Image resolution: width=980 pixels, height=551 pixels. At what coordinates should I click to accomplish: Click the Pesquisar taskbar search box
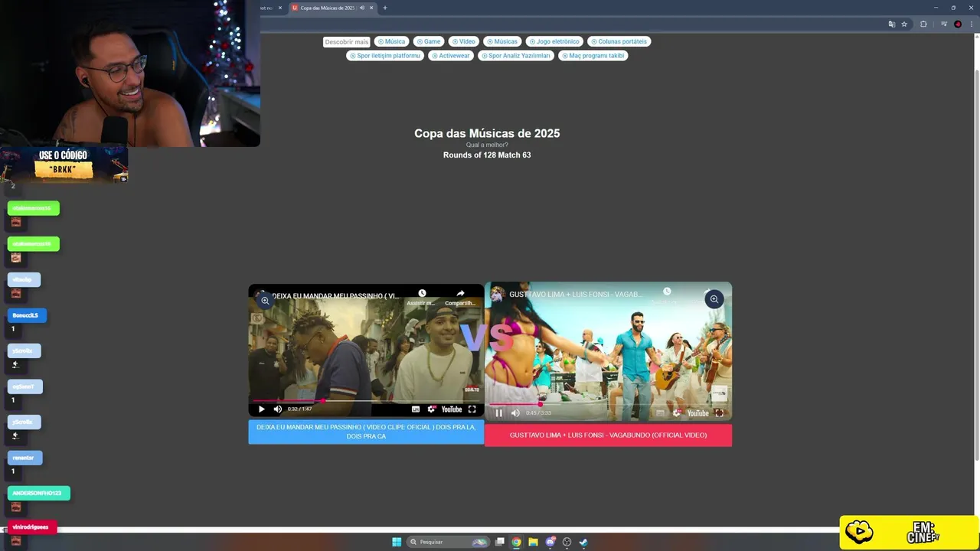click(449, 542)
